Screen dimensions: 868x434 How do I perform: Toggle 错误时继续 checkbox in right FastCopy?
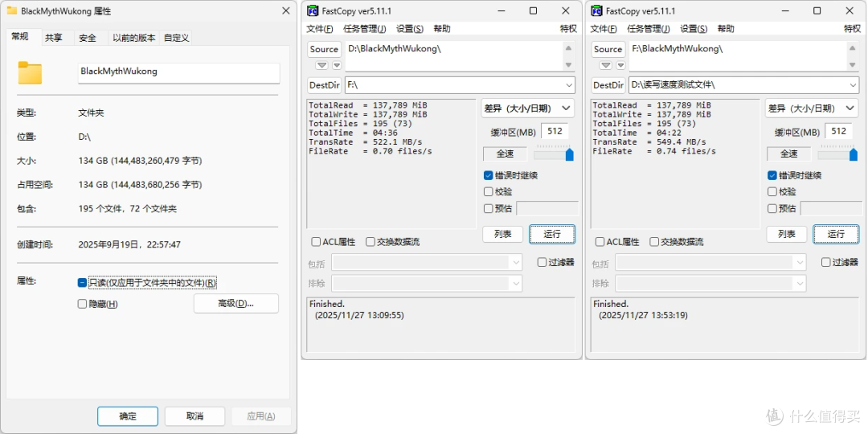tap(772, 175)
